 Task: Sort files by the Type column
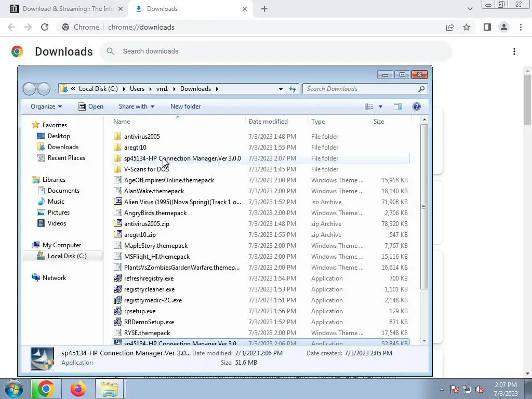[x=339, y=122]
